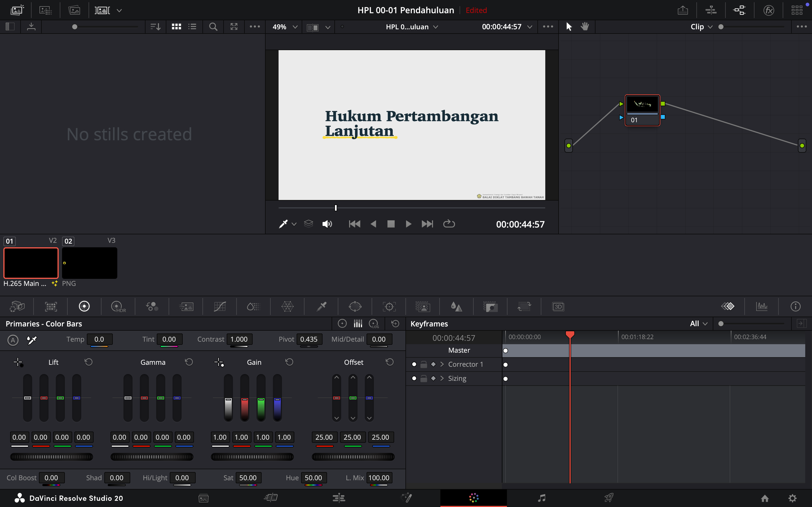Expand the Corrector 1 keyframe track
This screenshot has width=812, height=507.
pos(442,364)
